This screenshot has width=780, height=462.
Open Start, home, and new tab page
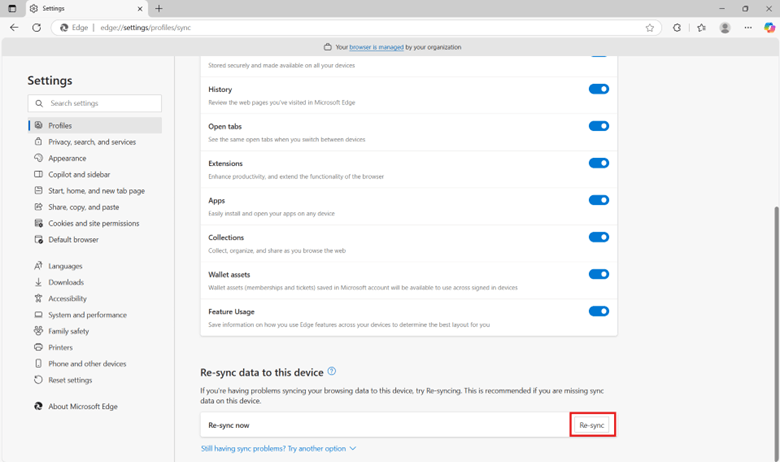coord(95,191)
